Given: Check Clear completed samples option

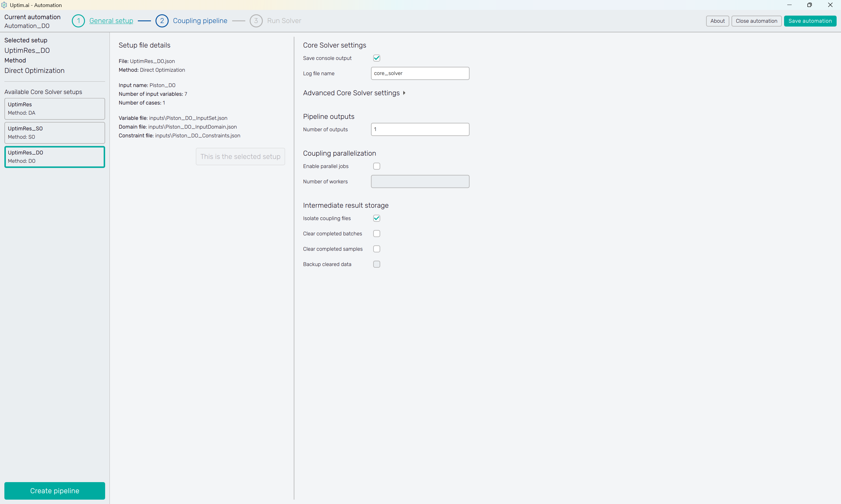Looking at the screenshot, I should [376, 249].
